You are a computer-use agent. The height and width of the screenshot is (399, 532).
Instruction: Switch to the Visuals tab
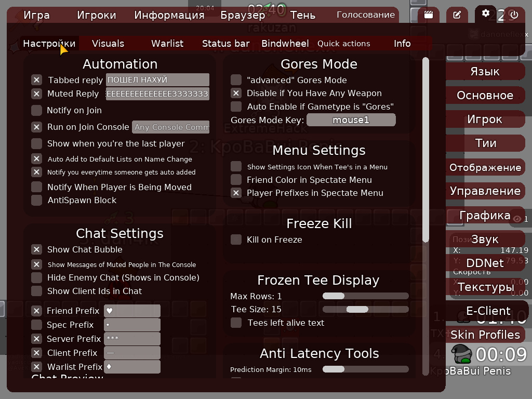coord(108,44)
